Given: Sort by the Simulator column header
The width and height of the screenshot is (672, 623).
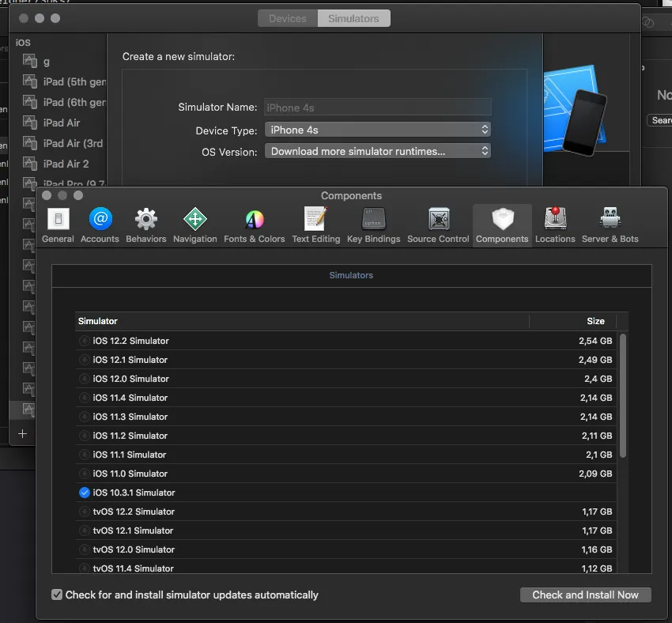Looking at the screenshot, I should point(302,321).
